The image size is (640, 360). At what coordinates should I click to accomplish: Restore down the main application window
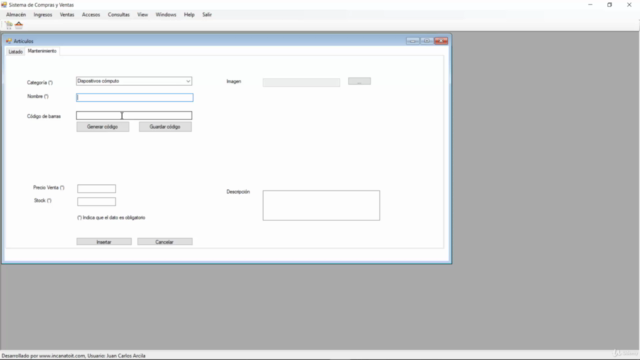point(609,5)
